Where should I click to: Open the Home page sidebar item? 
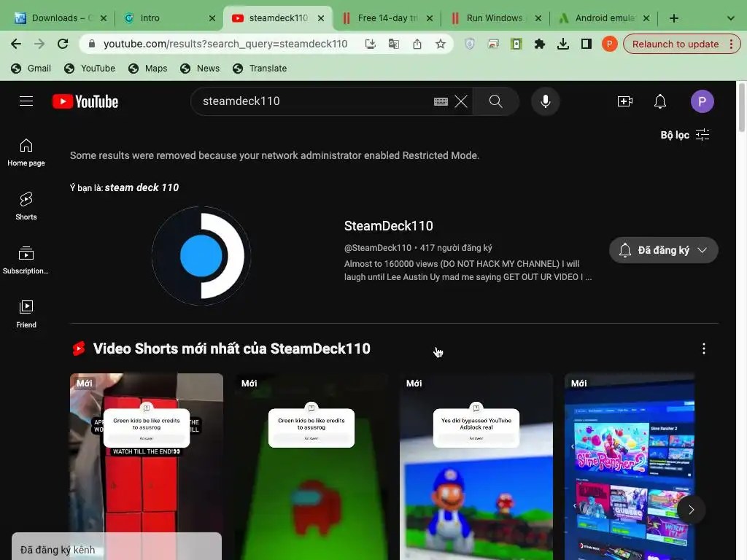[x=26, y=153]
